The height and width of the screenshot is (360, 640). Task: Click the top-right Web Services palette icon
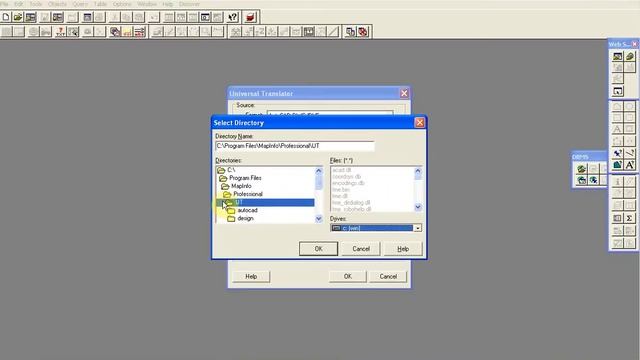point(630,56)
